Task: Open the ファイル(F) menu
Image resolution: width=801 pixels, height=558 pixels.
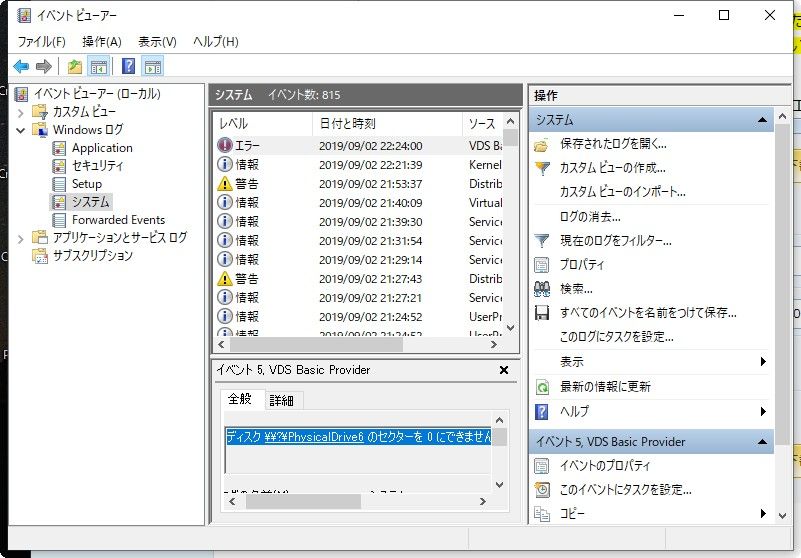Action: point(41,41)
